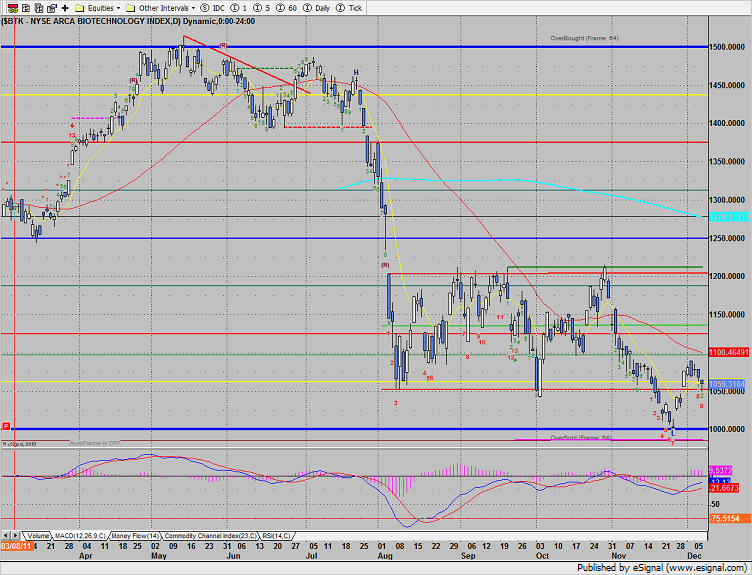Click the fourth toolbar properties icon

click(x=50, y=7)
